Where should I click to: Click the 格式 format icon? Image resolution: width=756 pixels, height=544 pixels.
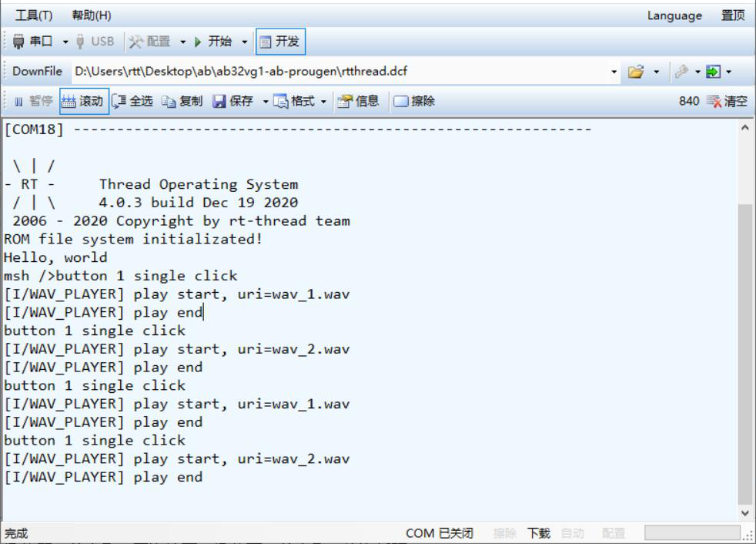[x=280, y=101]
